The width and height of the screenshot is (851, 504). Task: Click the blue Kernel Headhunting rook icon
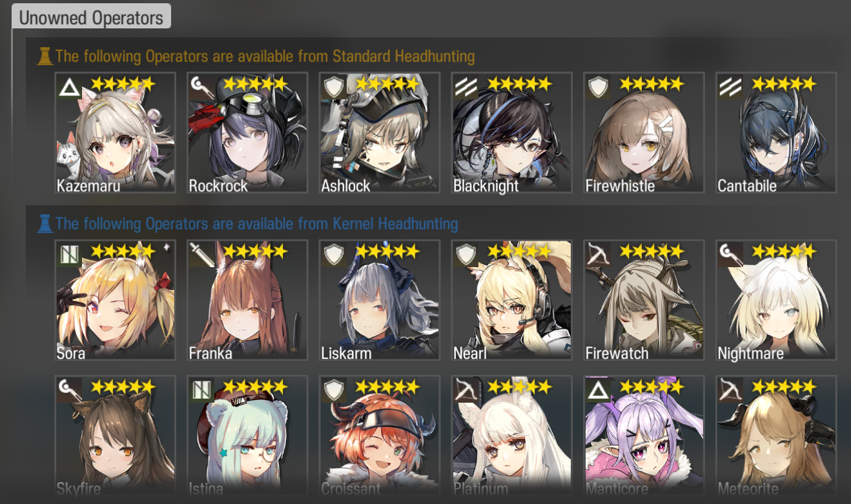click(x=45, y=224)
